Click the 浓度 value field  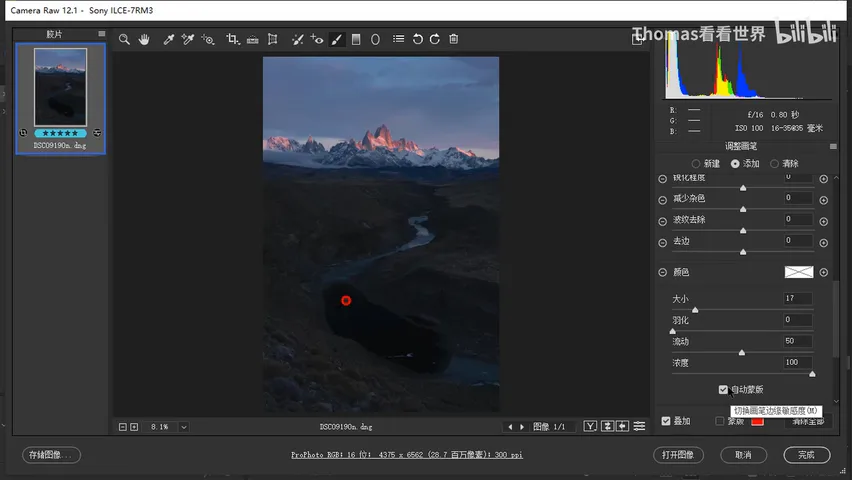click(798, 363)
